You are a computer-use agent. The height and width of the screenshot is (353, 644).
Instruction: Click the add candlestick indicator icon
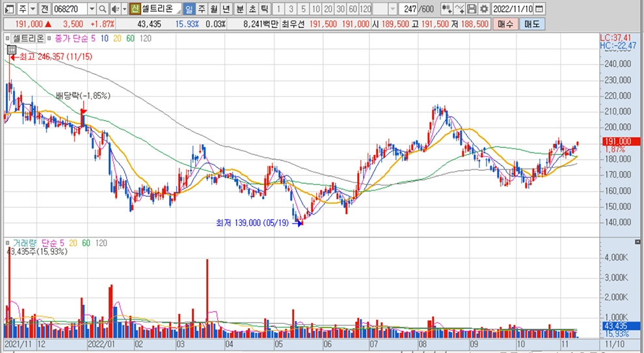(x=446, y=9)
